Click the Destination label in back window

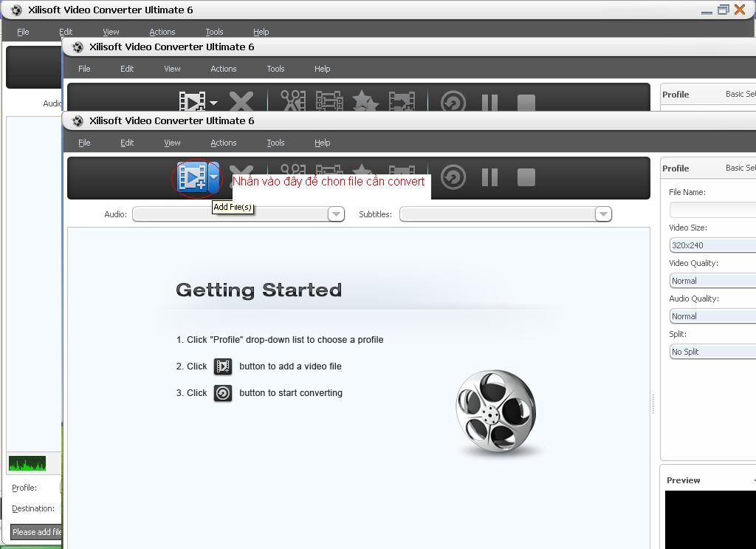pyautogui.click(x=33, y=508)
